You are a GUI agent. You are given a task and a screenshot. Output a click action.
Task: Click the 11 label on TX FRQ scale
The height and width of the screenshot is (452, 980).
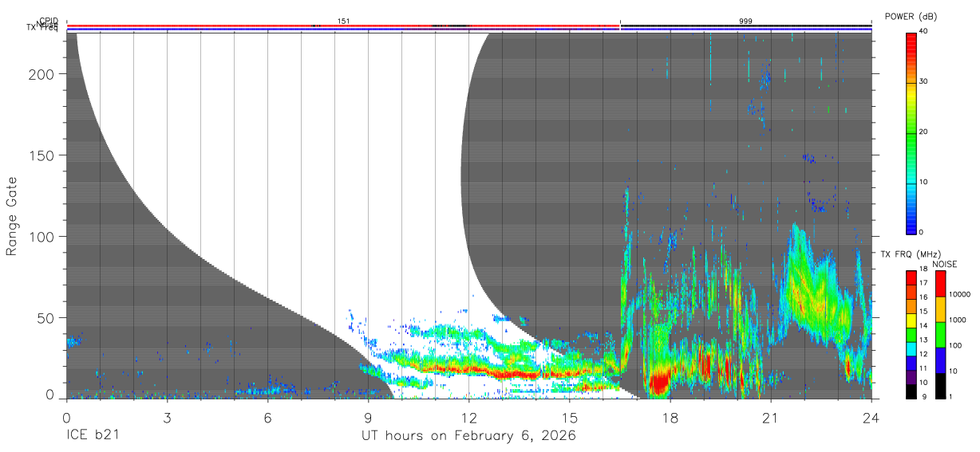coord(923,370)
